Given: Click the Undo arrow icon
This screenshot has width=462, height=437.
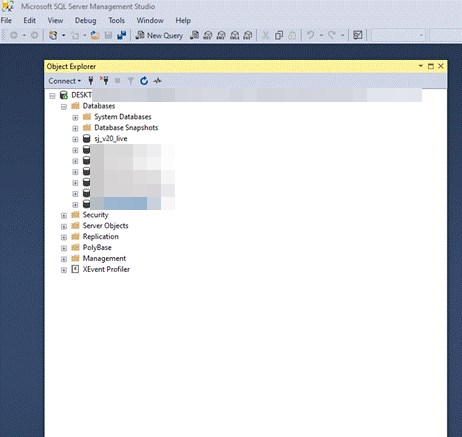Looking at the screenshot, I should (310, 35).
